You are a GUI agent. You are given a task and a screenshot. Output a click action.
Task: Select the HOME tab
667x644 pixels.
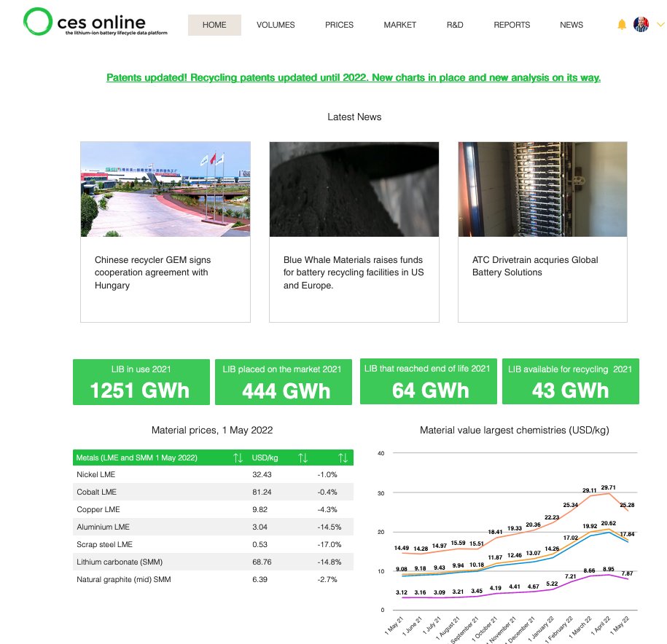[x=214, y=24]
